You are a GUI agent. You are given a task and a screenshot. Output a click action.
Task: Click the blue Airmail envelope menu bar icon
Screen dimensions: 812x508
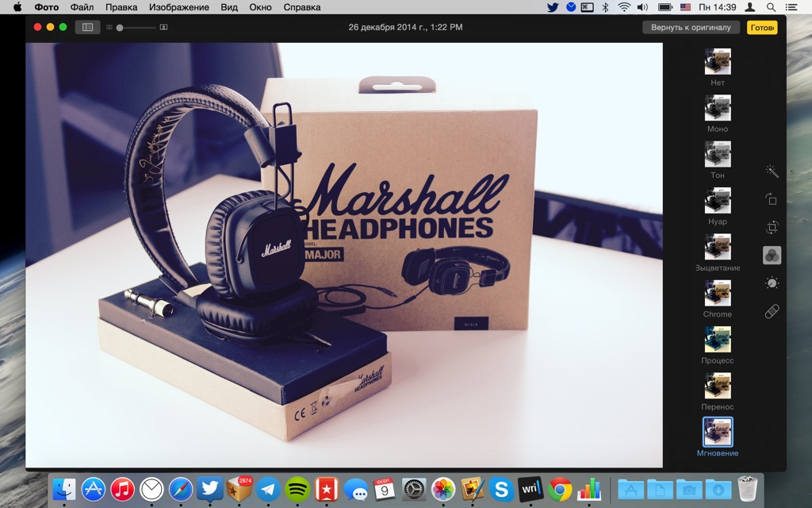pyautogui.click(x=571, y=7)
